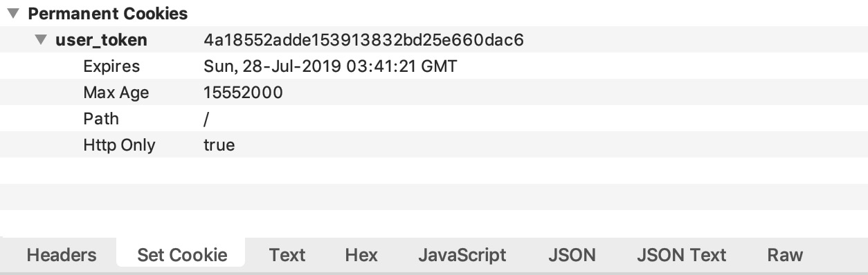Select the user_token cookie row
This screenshot has height=275, width=868.
tap(434, 40)
